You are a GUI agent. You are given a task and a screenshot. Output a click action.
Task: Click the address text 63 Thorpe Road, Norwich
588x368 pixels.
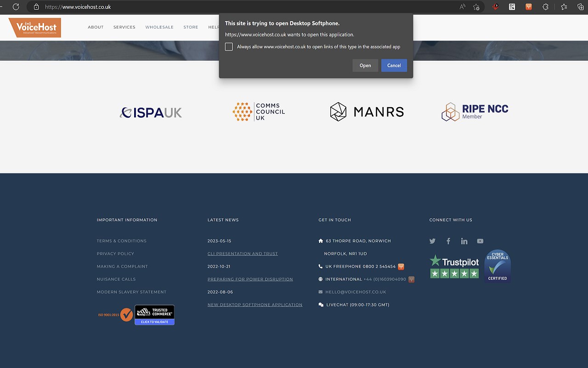[358, 241]
